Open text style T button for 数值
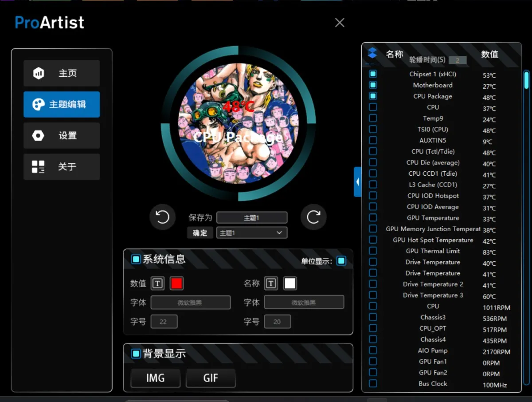 point(158,284)
